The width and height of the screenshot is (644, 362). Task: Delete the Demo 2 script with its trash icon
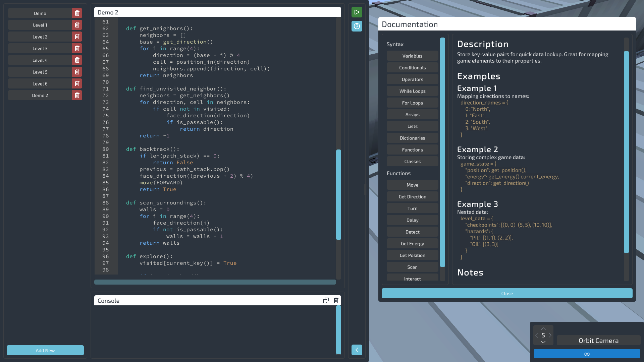tap(77, 95)
